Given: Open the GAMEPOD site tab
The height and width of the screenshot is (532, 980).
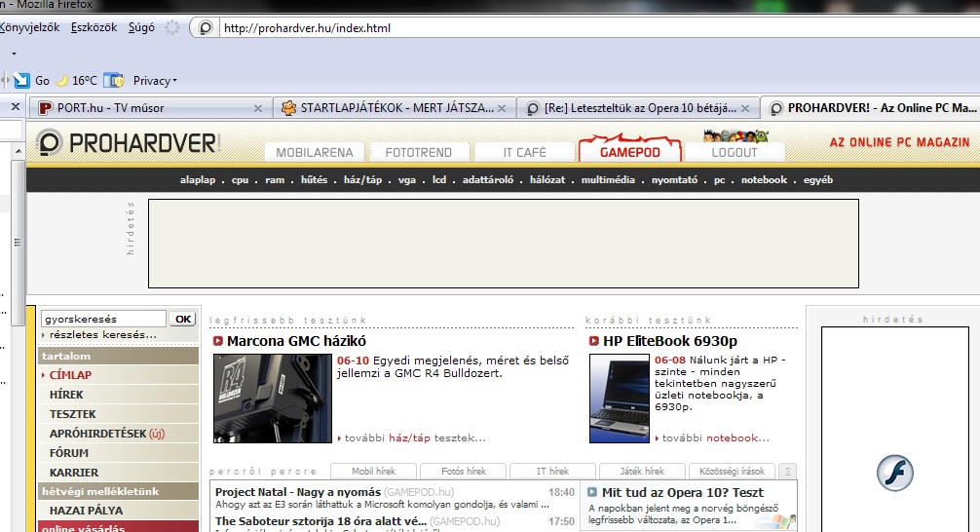Looking at the screenshot, I should pyautogui.click(x=630, y=151).
